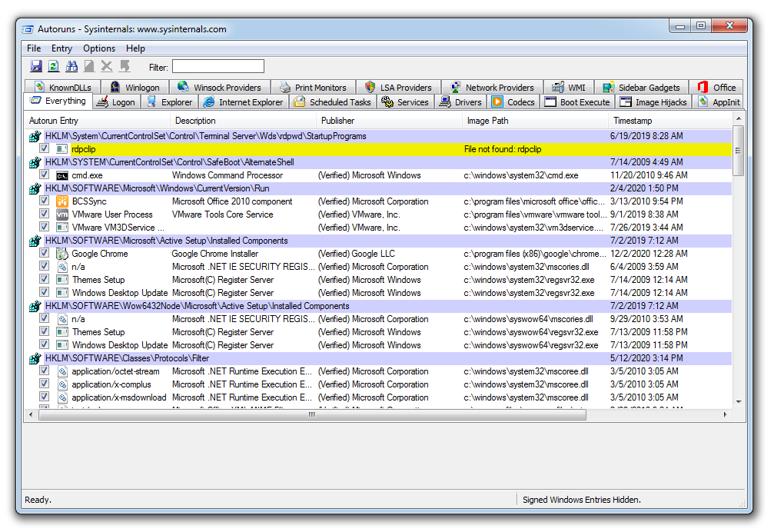Click the Save toolbar icon
The width and height of the screenshot is (774, 532).
37,66
